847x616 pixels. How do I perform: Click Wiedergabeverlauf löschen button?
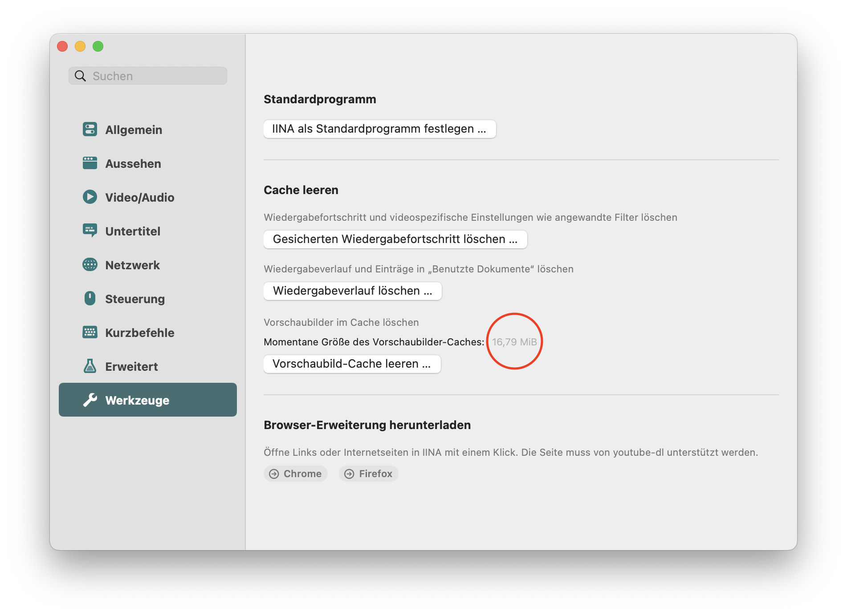pyautogui.click(x=353, y=291)
